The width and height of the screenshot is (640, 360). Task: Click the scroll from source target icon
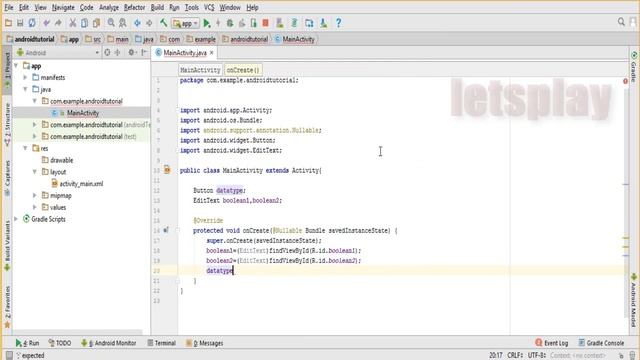point(107,53)
